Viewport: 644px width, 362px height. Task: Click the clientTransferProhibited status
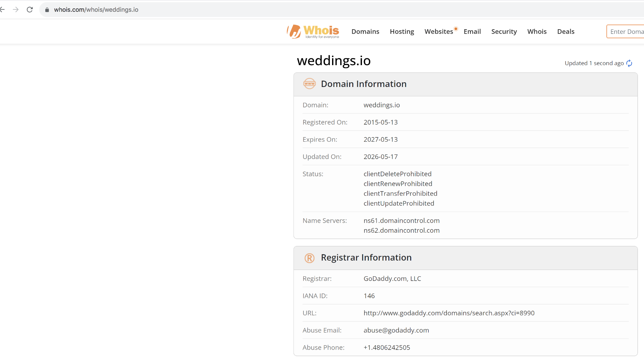tap(400, 193)
